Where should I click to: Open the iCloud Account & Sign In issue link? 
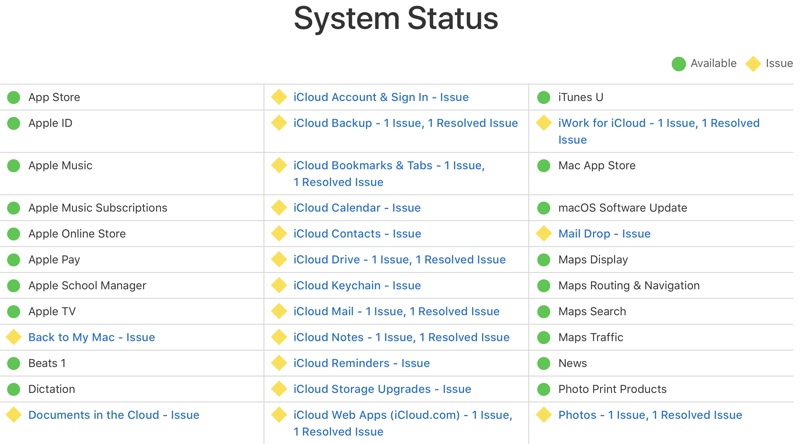(x=380, y=97)
